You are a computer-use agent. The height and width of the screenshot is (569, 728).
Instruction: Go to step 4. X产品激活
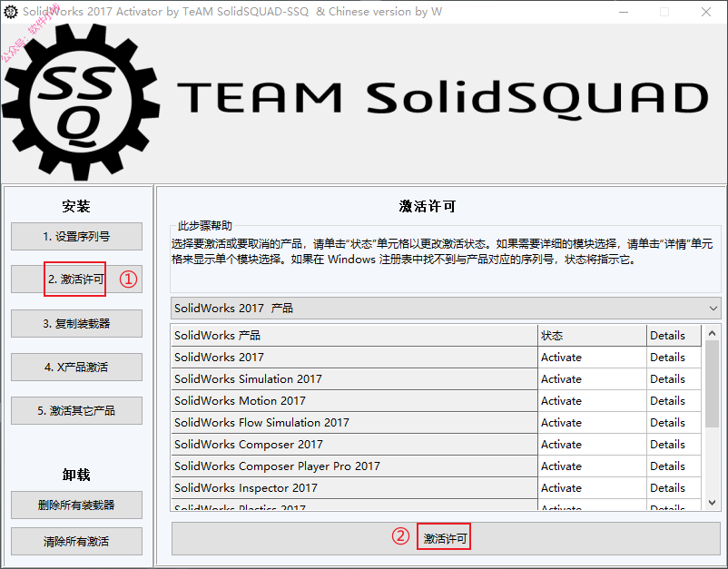pos(76,368)
